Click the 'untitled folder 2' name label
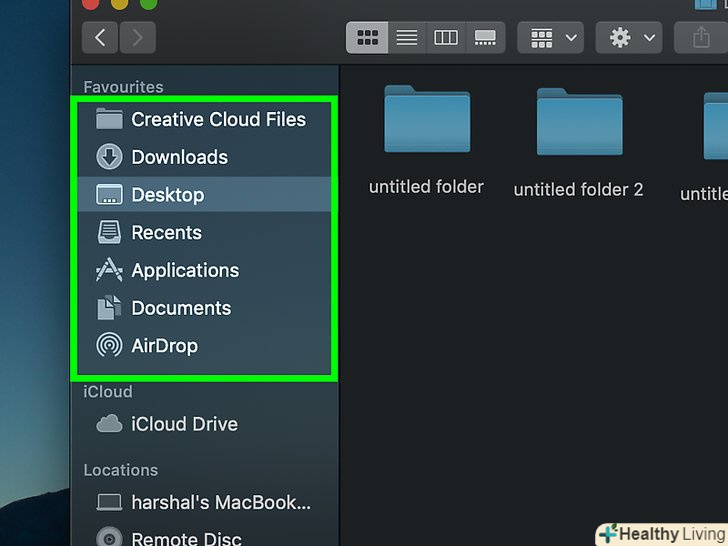728x546 pixels. [578, 190]
